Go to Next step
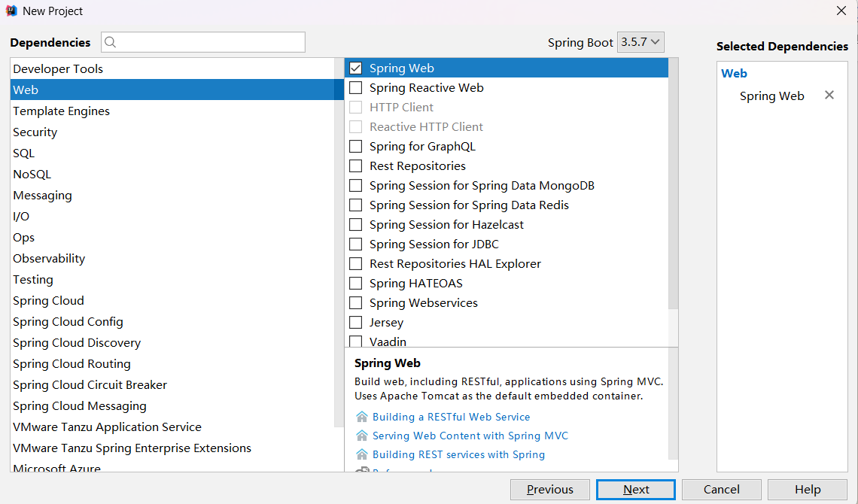 (x=635, y=489)
